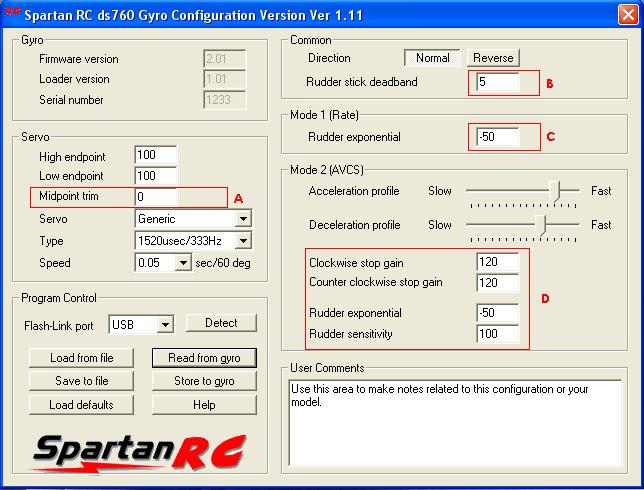The width and height of the screenshot is (644, 490).
Task: Click the 'Clockwise stop gain' label
Action: pos(356,263)
